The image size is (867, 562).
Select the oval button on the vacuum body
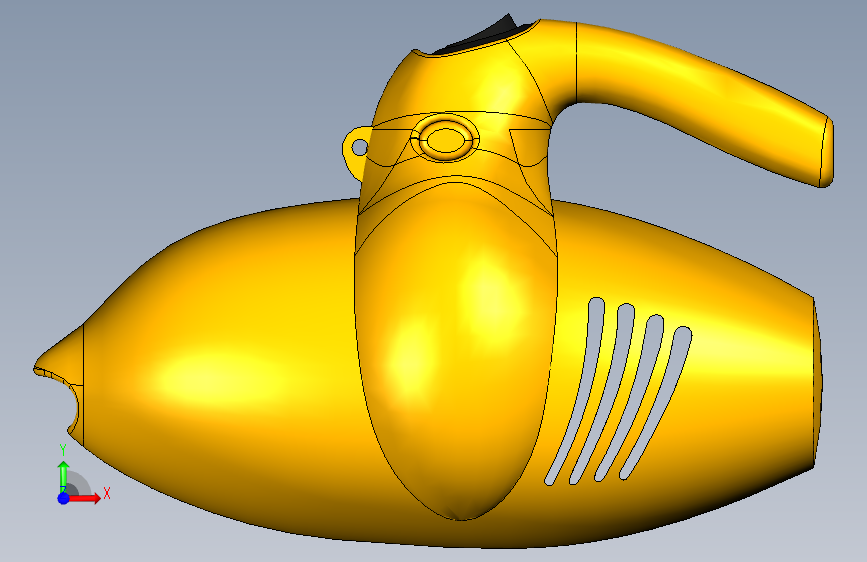pos(445,139)
